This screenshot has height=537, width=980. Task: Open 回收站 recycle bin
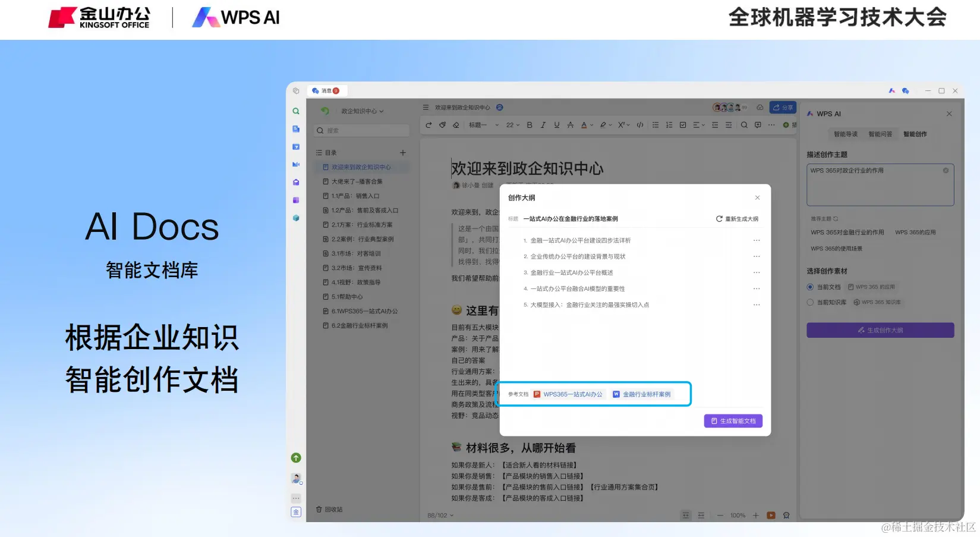[x=329, y=510]
